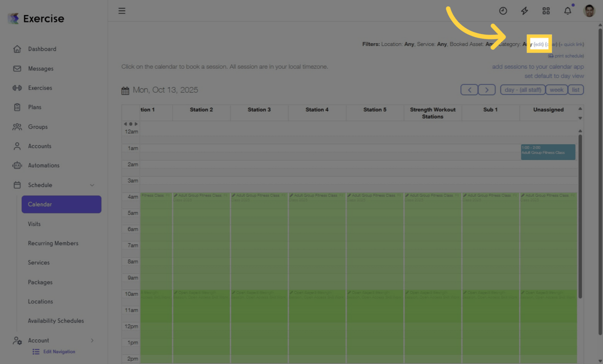
Task: Open the hamburger menu at top
Action: coord(122,10)
